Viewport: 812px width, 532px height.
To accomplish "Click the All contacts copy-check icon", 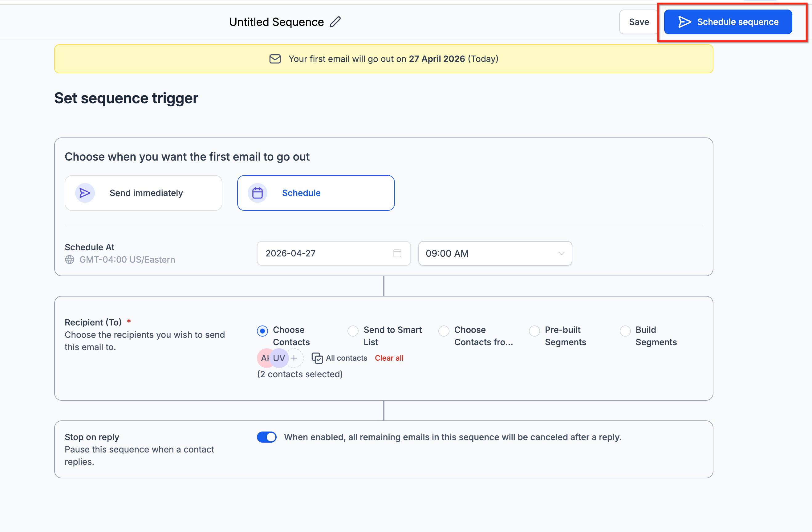I will pos(317,358).
